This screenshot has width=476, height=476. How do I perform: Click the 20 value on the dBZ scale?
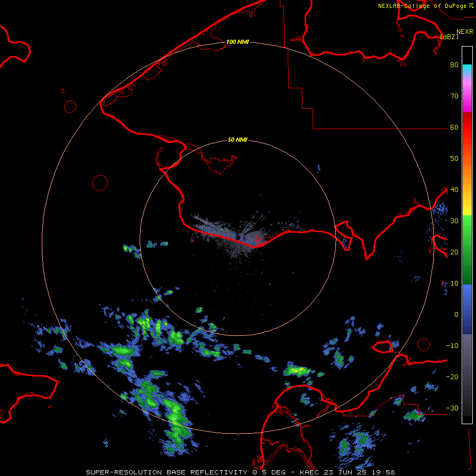[454, 252]
